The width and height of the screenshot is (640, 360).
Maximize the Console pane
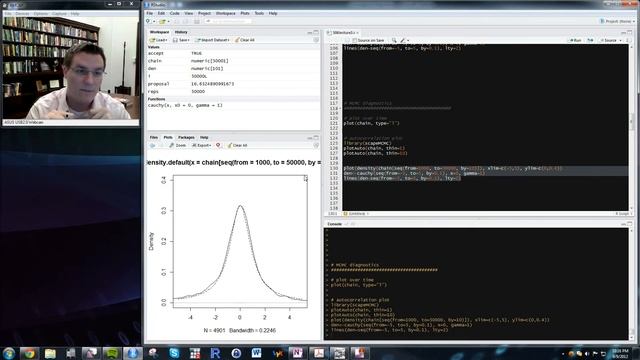click(x=630, y=224)
